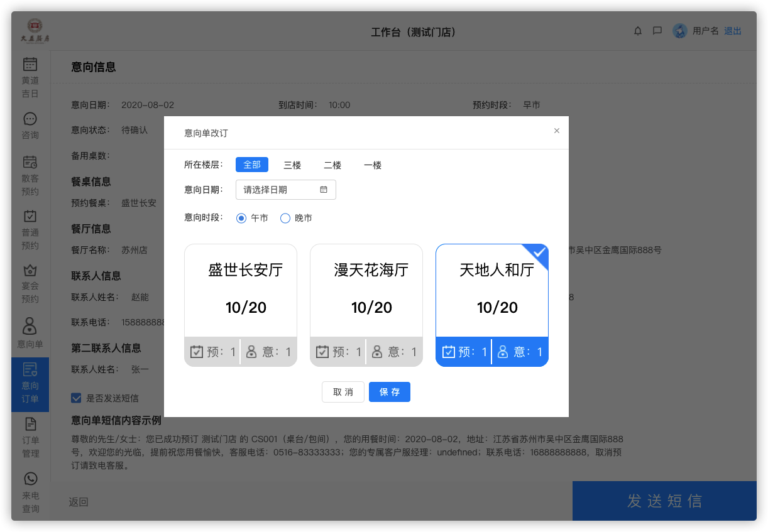Click the 早市 预约时段 value
Screen dimensions: 768x532
(x=532, y=105)
